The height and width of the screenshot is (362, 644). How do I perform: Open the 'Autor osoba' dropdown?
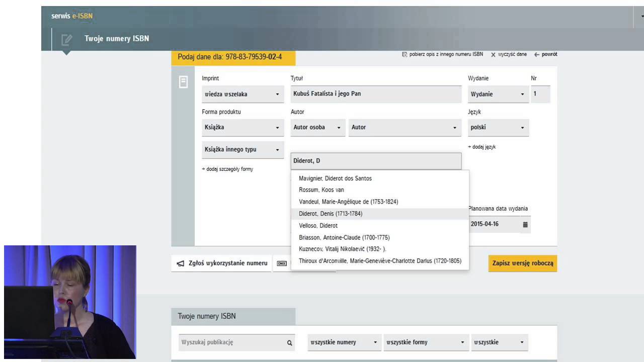(x=318, y=127)
